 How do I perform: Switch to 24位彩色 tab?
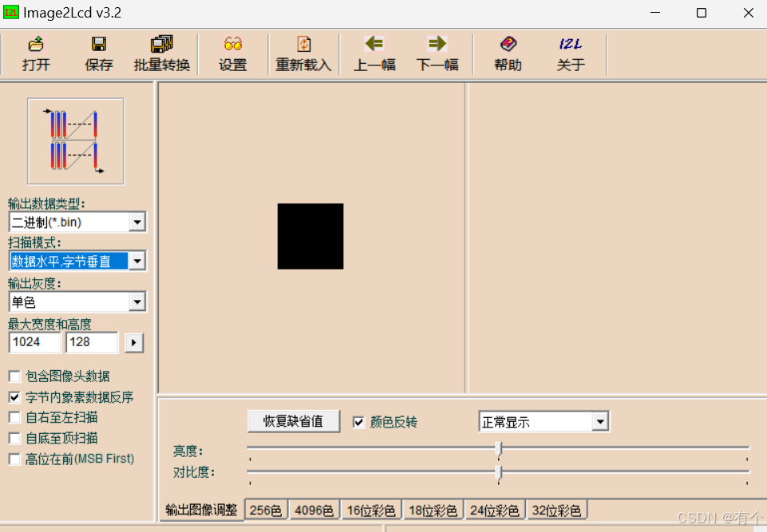tap(495, 510)
